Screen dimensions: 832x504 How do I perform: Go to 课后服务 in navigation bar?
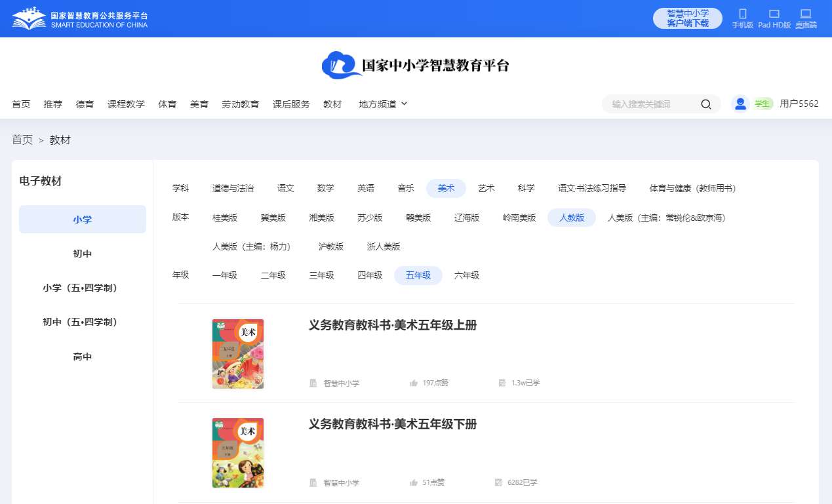tap(291, 104)
